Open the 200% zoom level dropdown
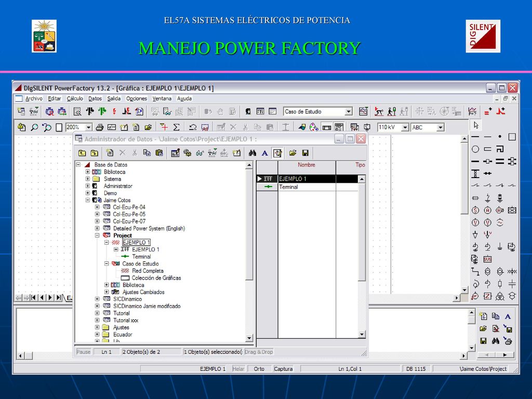This screenshot has height=399, width=532. [88, 127]
